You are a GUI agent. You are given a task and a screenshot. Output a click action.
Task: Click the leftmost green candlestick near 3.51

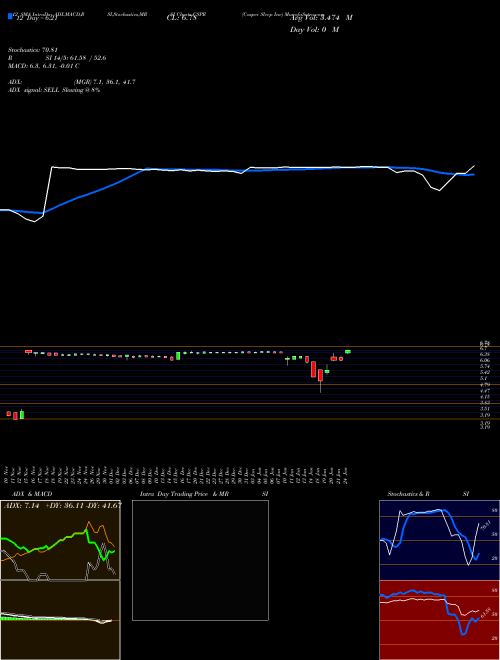22,414
